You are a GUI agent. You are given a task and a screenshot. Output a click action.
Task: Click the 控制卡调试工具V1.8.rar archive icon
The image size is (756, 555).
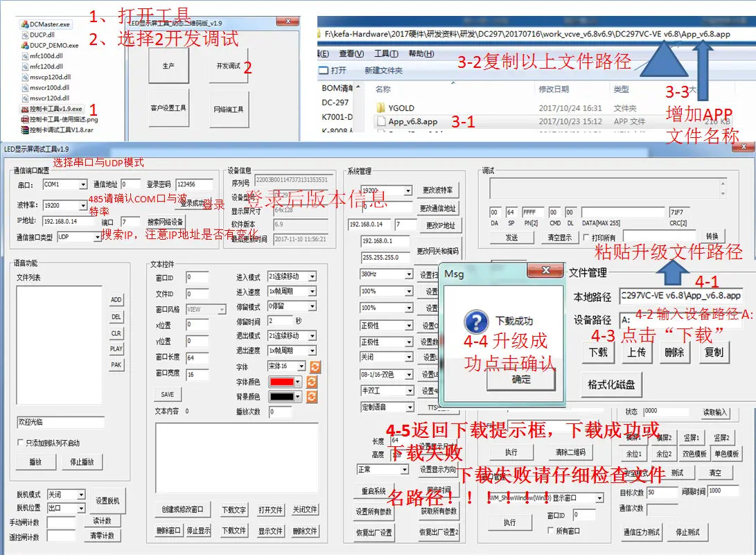[24, 130]
